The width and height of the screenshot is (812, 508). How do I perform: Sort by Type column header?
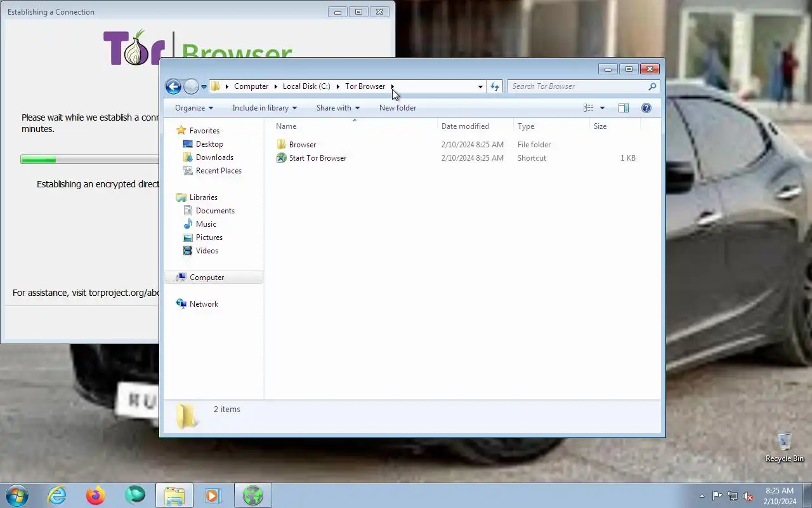(551, 126)
